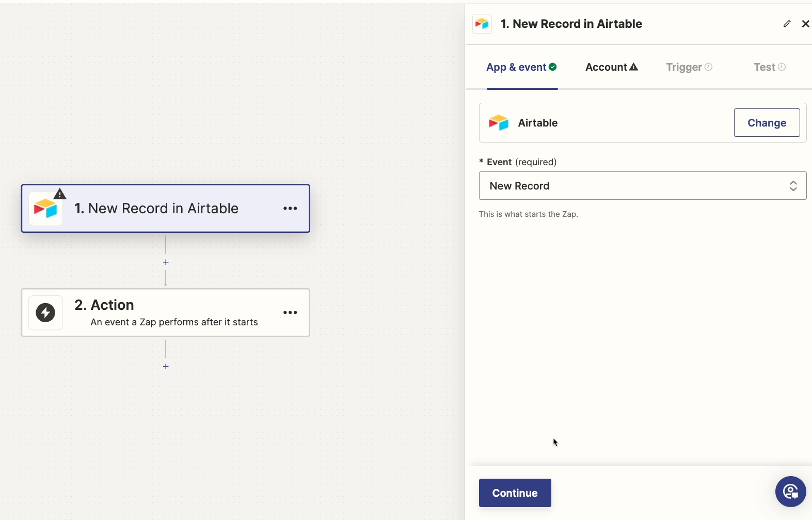Click the clock icon beside Test tab

point(782,67)
